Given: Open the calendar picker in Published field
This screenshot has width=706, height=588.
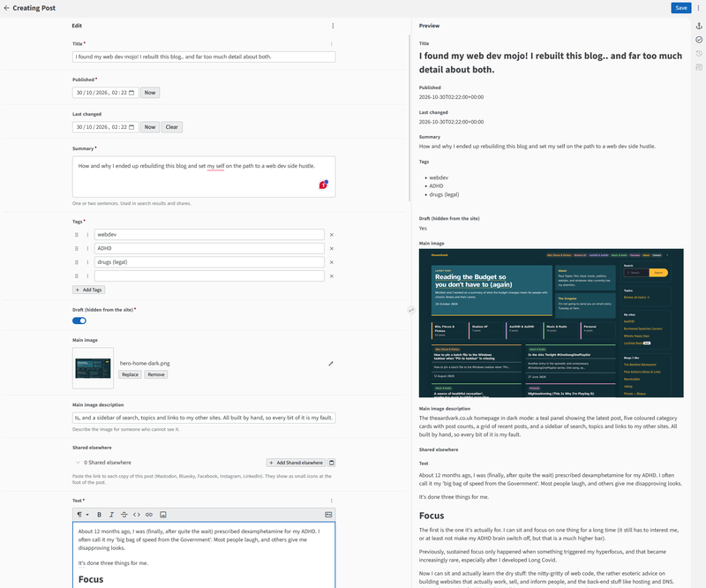Looking at the screenshot, I should (x=131, y=93).
